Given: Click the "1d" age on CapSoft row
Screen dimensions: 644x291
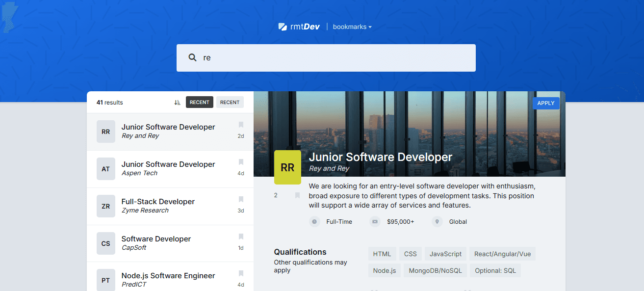Looking at the screenshot, I should [x=241, y=248].
